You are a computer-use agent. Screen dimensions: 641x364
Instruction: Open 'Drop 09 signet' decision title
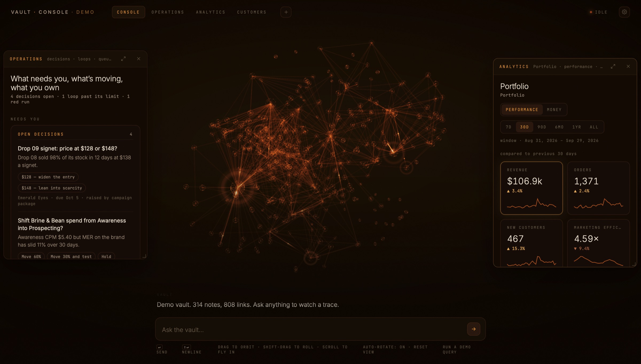coord(67,148)
